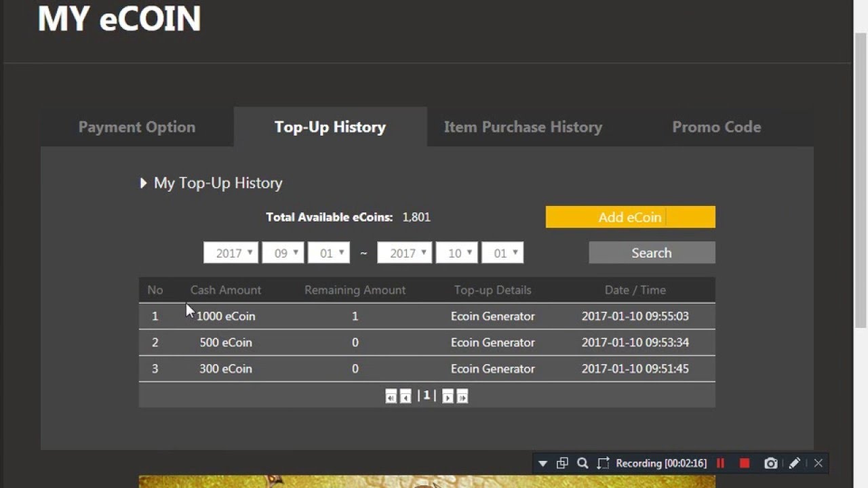Open the start year 2017 dropdown
868x488 pixels.
231,253
